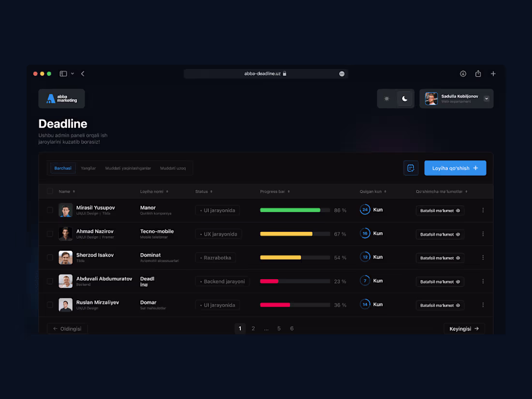This screenshot has width=532, height=399.
Task: Open a new browser tab with the plus icon
Action: (x=493, y=73)
